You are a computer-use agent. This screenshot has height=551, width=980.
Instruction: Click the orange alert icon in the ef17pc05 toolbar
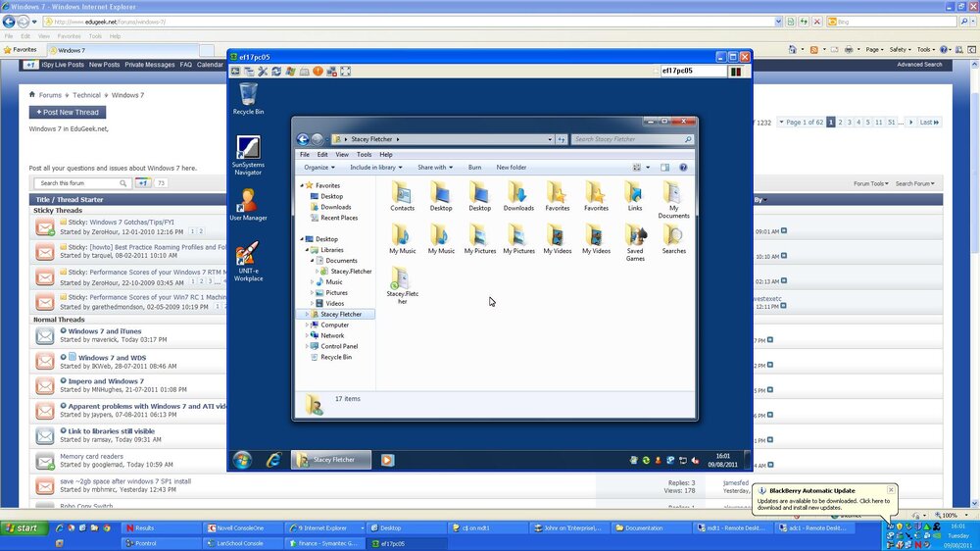tap(318, 72)
